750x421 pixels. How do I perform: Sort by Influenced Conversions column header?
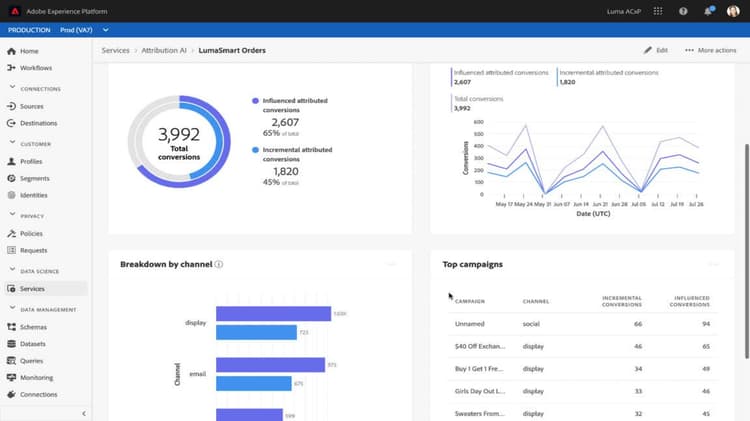coord(690,301)
